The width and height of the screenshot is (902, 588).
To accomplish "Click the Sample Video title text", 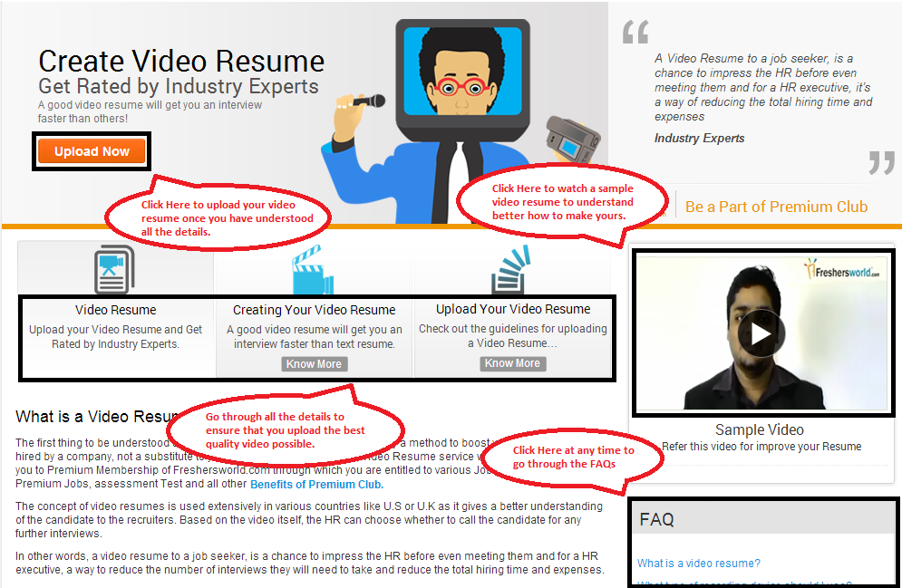I will pyautogui.click(x=760, y=429).
